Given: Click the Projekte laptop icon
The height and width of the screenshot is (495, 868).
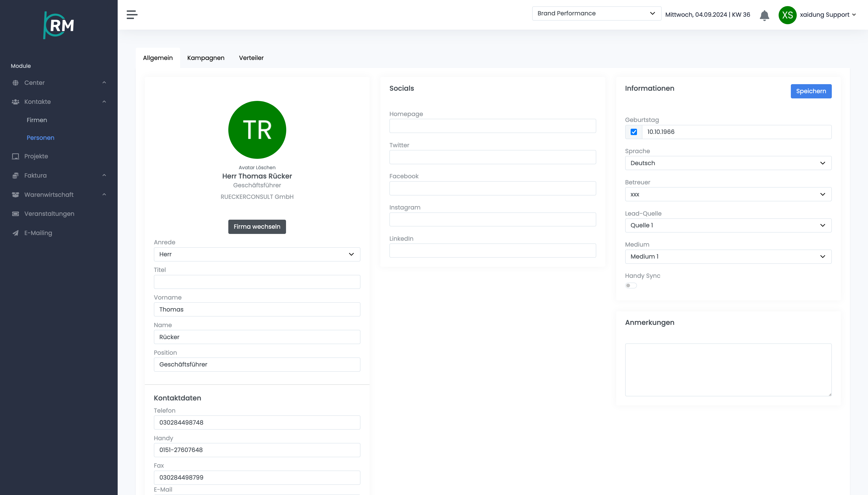Looking at the screenshot, I should [15, 156].
